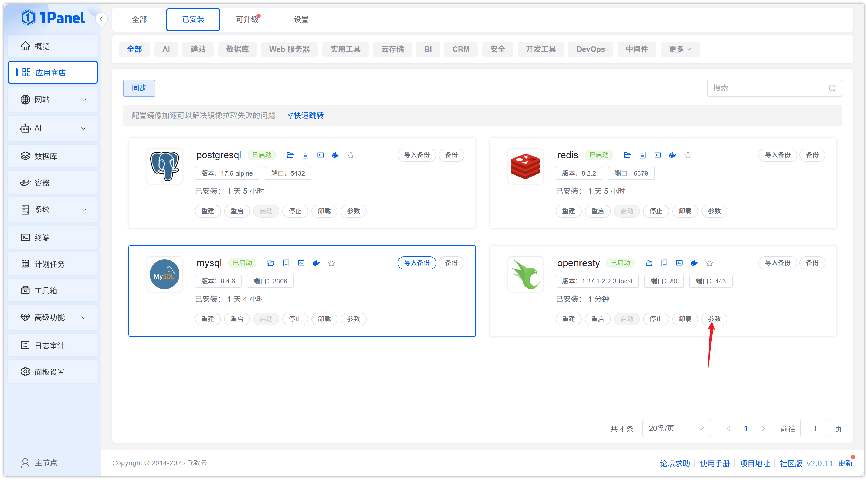Click 参数 button for openresty

point(714,319)
